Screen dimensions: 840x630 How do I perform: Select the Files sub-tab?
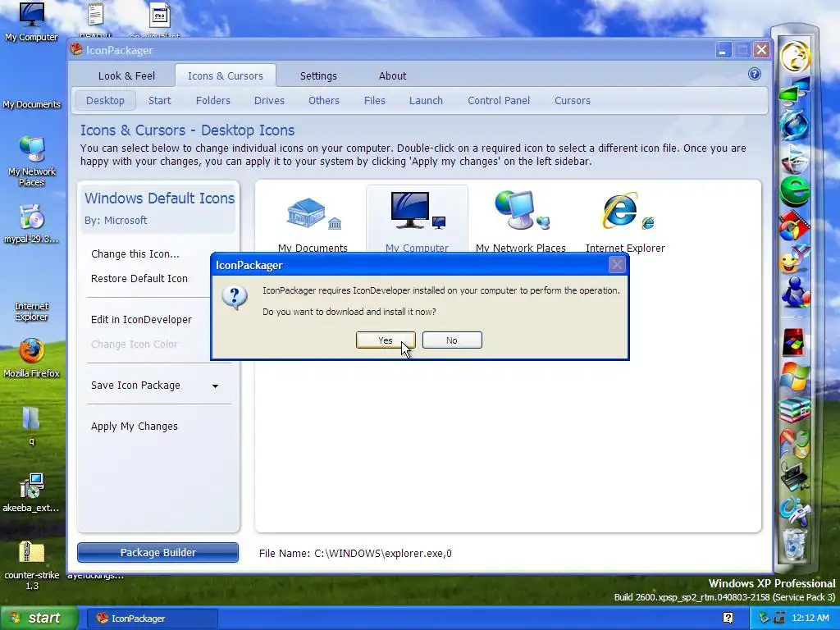(x=374, y=101)
